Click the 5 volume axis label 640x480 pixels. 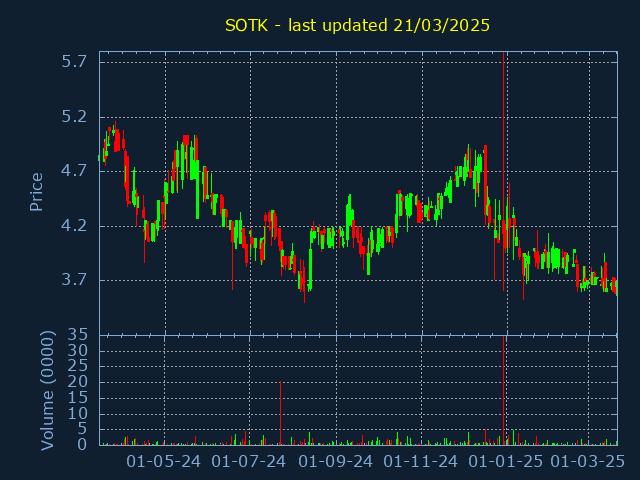point(82,429)
